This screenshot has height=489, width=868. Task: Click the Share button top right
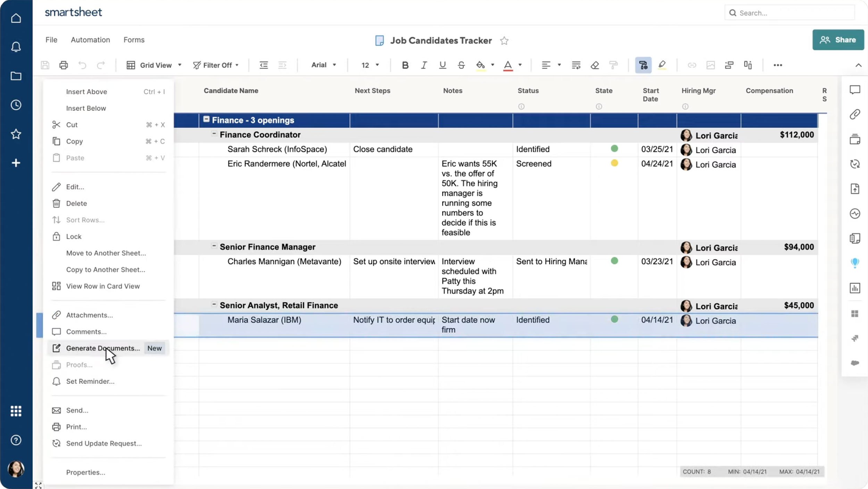pos(837,39)
